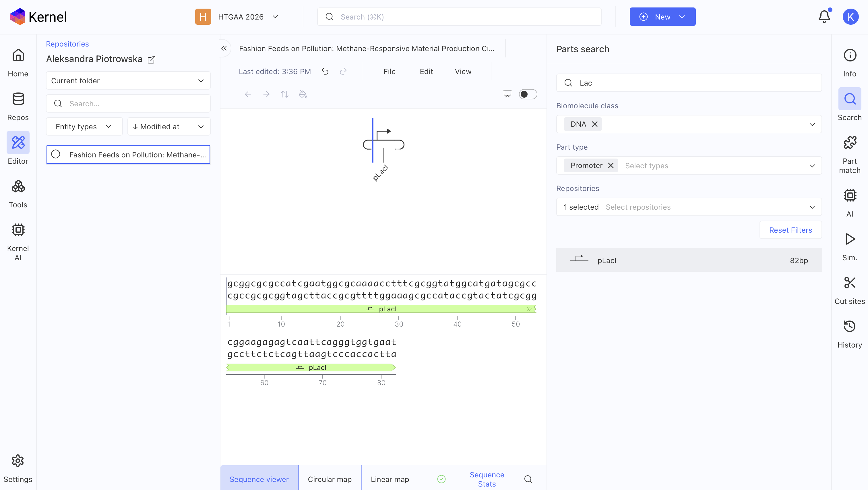Image resolution: width=868 pixels, height=490 pixels.
Task: Open the Kernel AI sidebar section
Action: click(x=18, y=242)
